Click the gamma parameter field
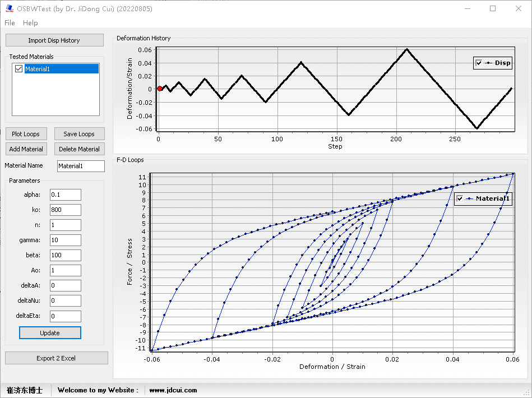 (66, 240)
